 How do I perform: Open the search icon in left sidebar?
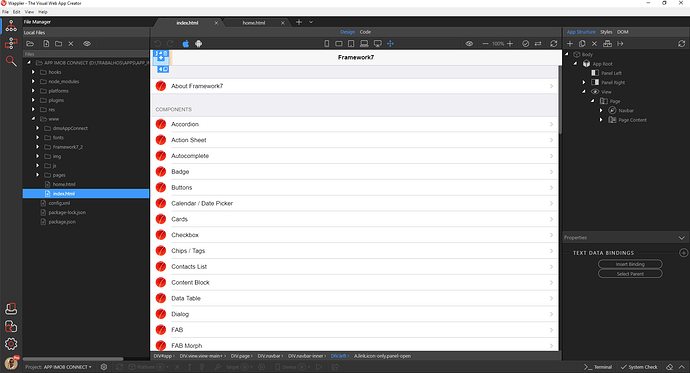(11, 61)
